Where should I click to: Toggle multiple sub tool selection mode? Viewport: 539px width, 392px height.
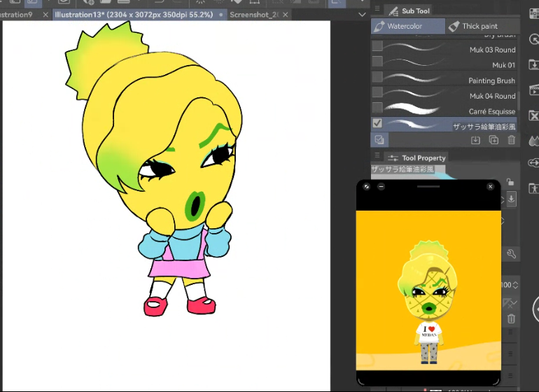click(379, 139)
